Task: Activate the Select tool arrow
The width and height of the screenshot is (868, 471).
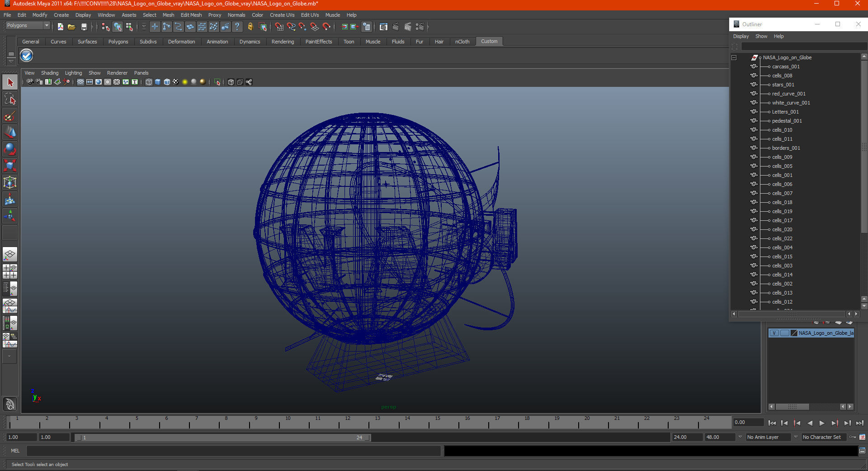Action: [10, 82]
